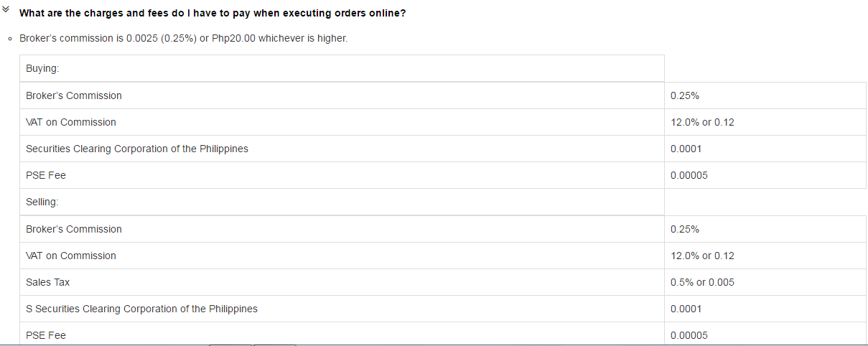The height and width of the screenshot is (346, 868).
Task: Click Broker's Commission in the Buying section
Action: [x=74, y=95]
